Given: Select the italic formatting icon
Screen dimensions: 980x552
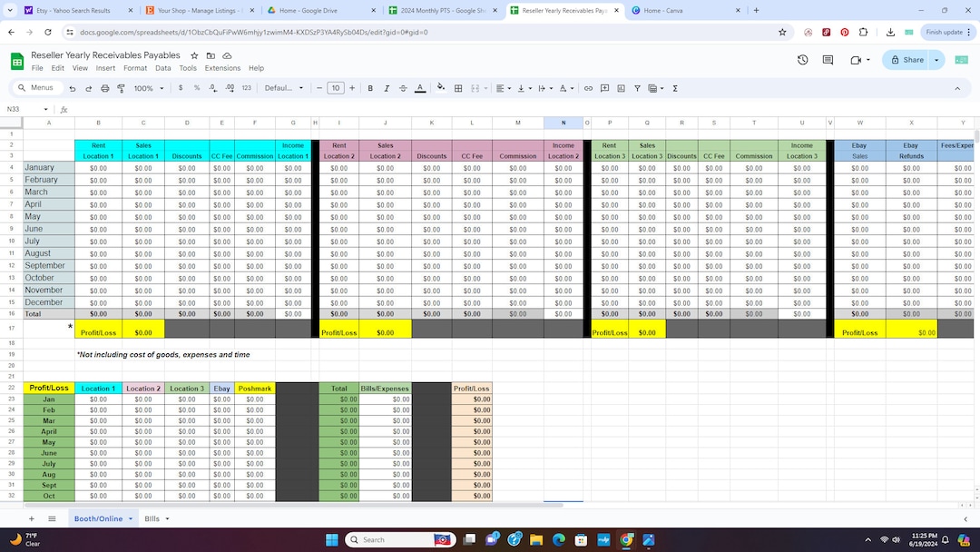Looking at the screenshot, I should click(x=386, y=88).
